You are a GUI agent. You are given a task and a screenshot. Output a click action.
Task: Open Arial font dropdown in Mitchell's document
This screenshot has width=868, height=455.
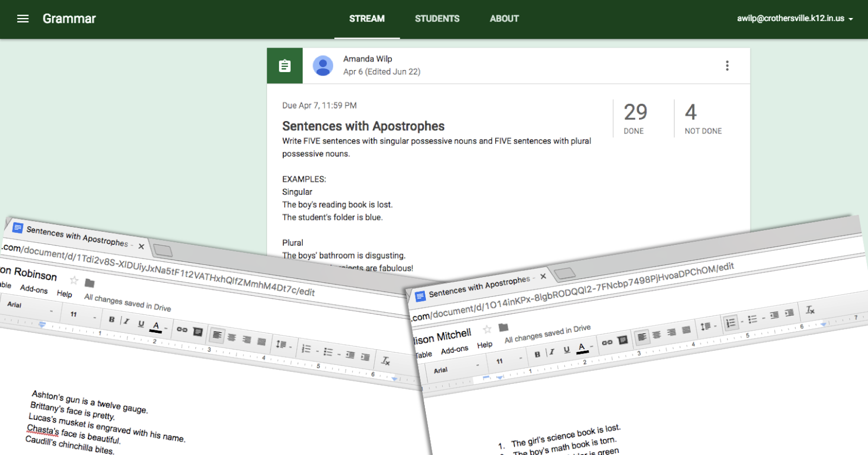tap(457, 368)
